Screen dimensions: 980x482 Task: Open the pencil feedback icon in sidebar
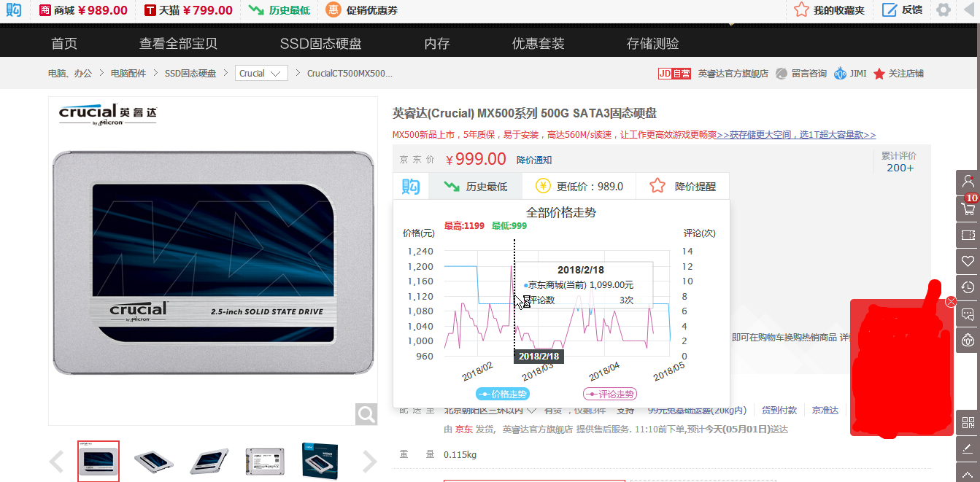pyautogui.click(x=968, y=449)
